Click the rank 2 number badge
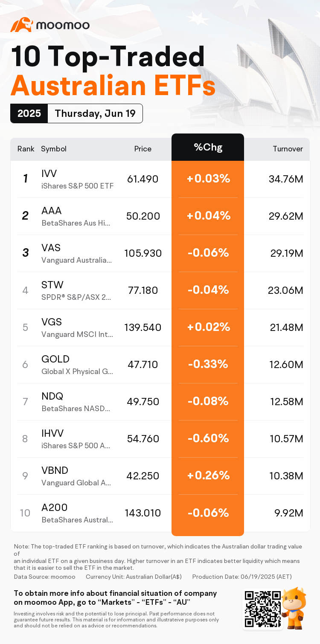This screenshot has height=644, width=320. click(26, 216)
